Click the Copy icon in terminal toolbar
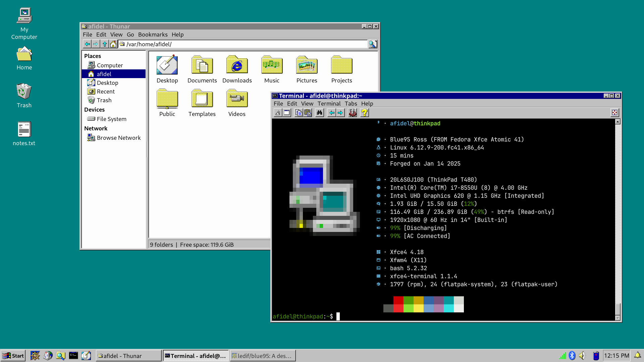The height and width of the screenshot is (362, 644). click(x=299, y=113)
